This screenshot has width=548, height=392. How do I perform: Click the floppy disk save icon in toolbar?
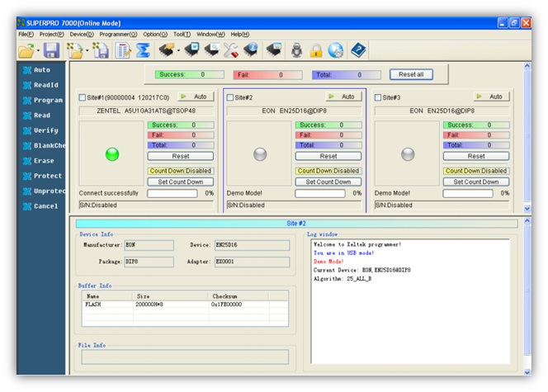click(51, 51)
